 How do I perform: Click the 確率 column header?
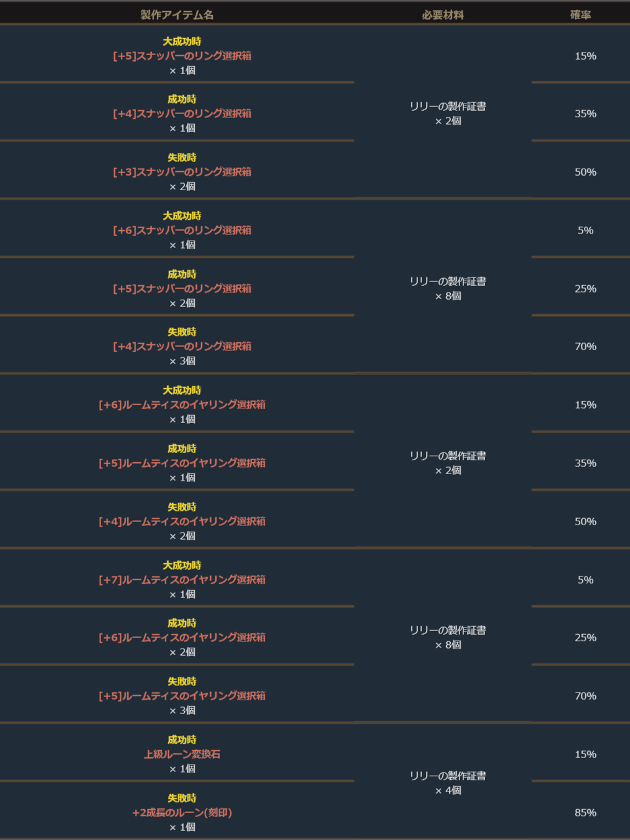pyautogui.click(x=580, y=14)
